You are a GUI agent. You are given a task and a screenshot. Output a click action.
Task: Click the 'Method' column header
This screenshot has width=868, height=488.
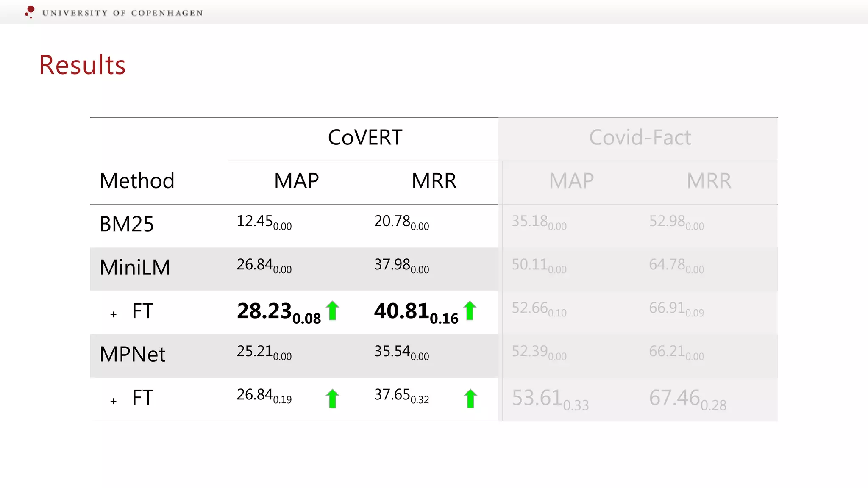[x=137, y=181]
